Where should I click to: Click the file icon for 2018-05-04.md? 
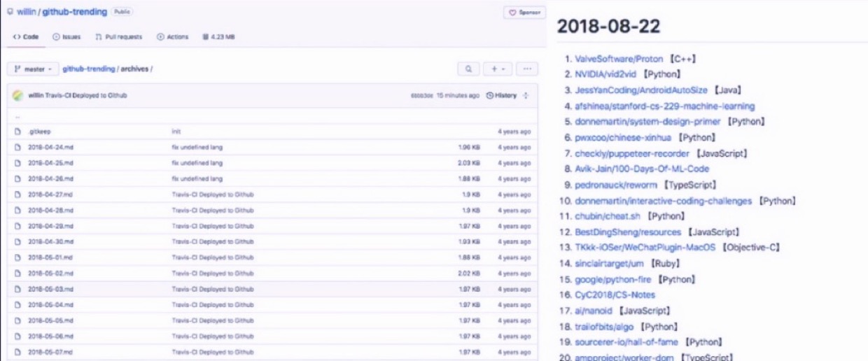(x=17, y=305)
